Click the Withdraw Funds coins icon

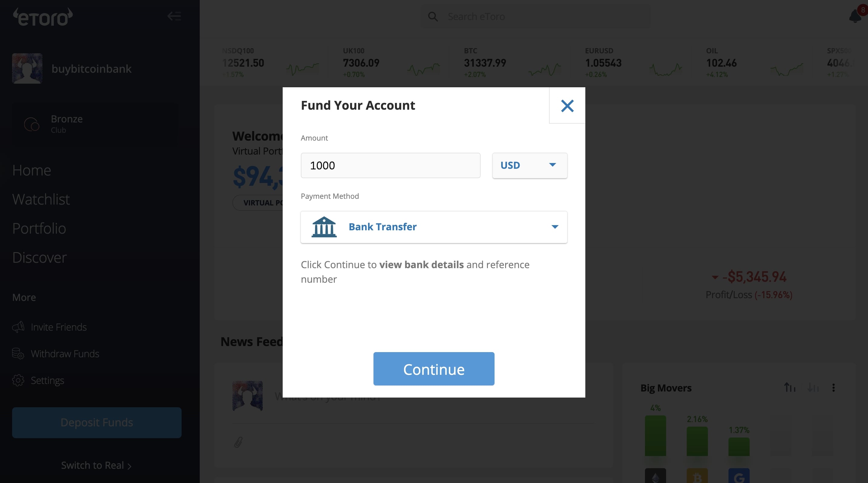point(18,353)
